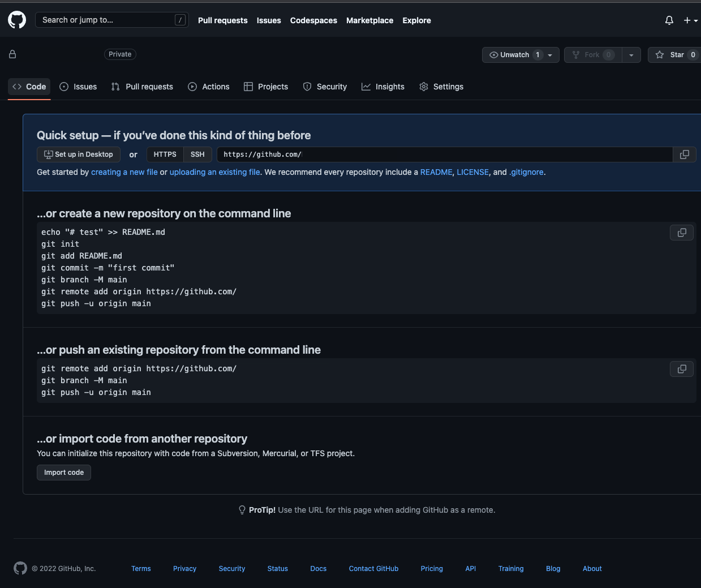
Task: Open the README link
Action: pos(436,172)
